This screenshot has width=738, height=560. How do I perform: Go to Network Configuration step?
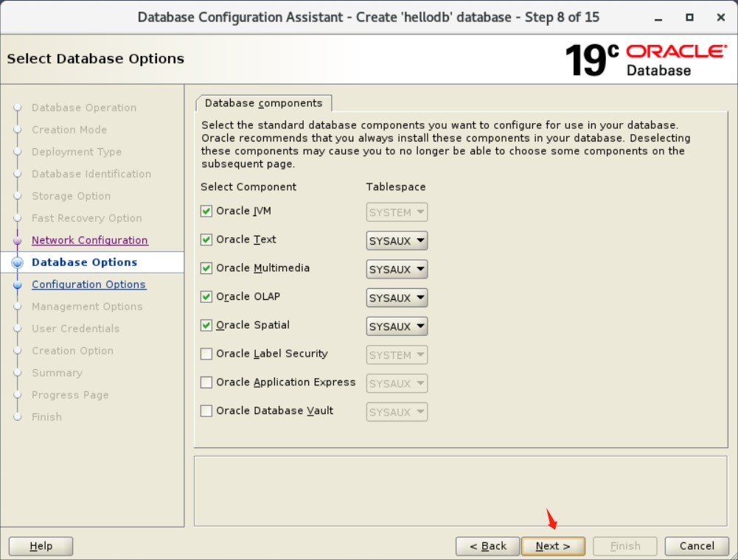(x=89, y=240)
